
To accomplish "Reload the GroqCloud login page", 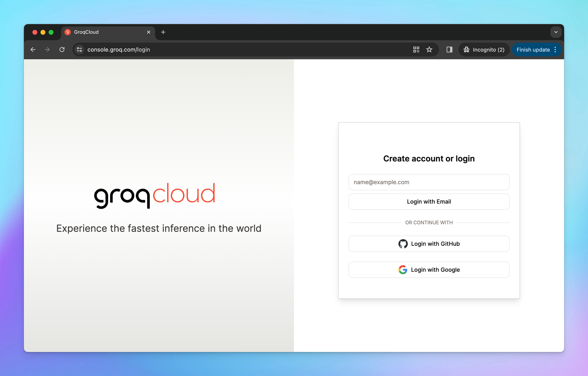I will 62,50.
